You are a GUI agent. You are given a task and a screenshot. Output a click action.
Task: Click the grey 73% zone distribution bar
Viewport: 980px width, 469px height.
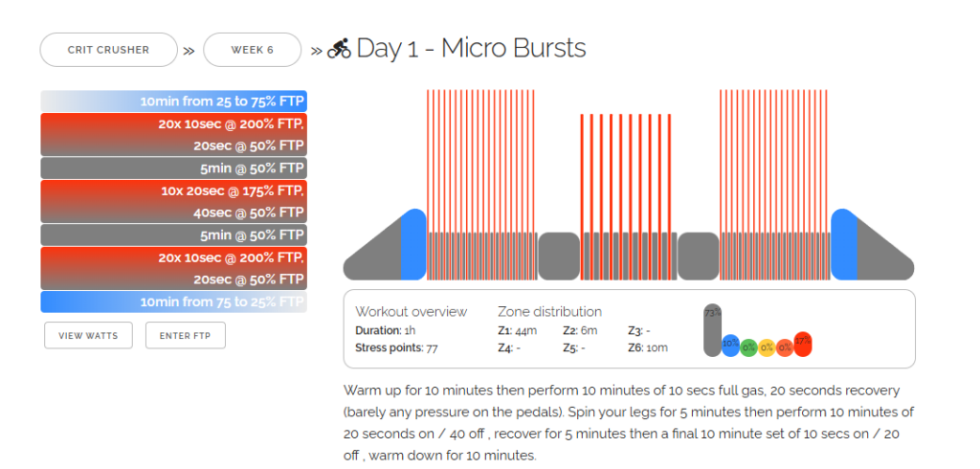click(712, 330)
